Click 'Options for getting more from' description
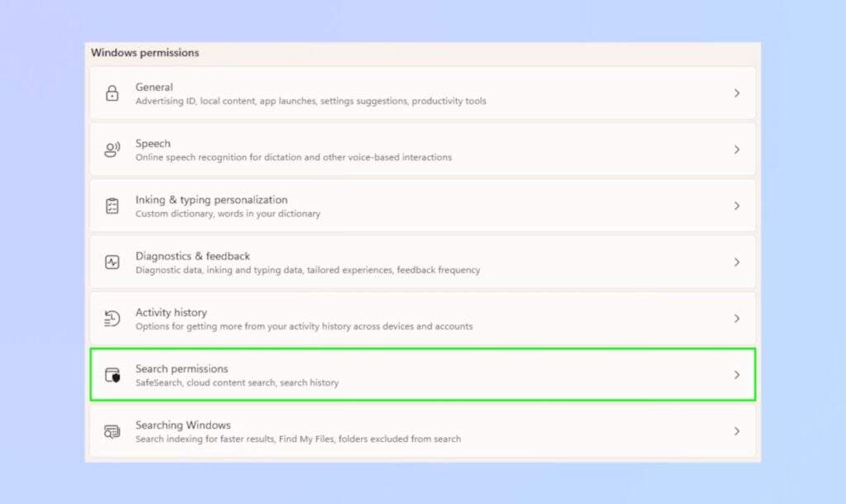Viewport: 846px width, 504px height. pos(304,326)
